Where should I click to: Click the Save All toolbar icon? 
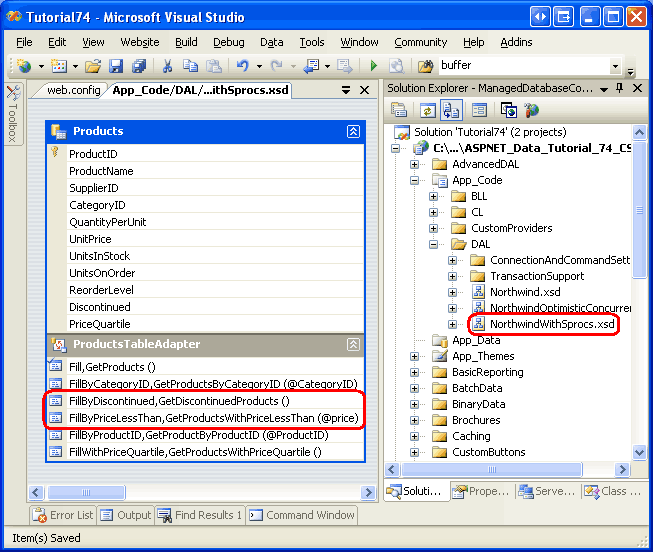coord(138,66)
